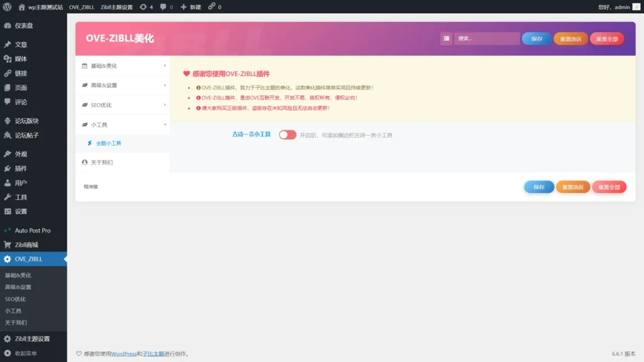Click the 文章 pin icon
This screenshot has height=362, width=644.
point(8,45)
